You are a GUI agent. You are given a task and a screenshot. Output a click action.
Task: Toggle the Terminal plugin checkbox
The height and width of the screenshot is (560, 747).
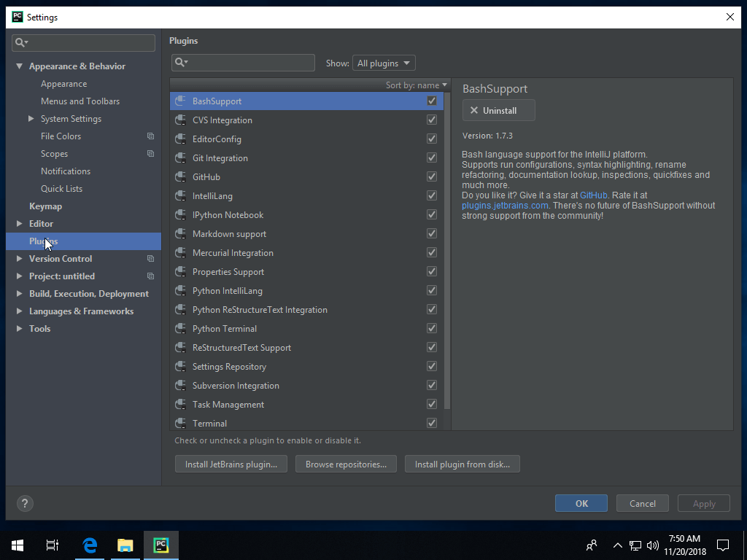coord(432,424)
